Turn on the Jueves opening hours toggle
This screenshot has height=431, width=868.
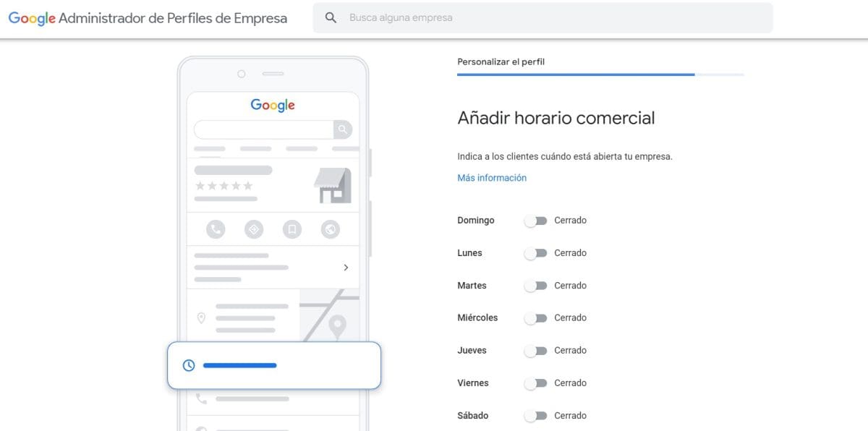[536, 351]
